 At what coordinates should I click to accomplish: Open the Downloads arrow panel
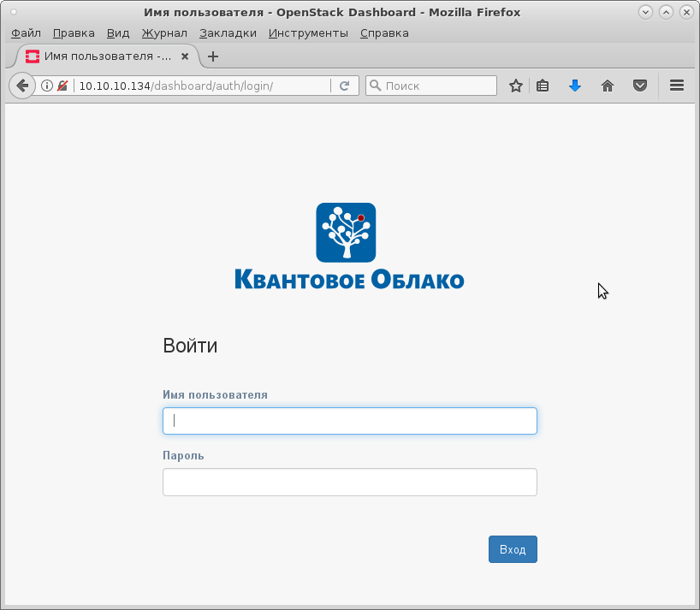[575, 86]
